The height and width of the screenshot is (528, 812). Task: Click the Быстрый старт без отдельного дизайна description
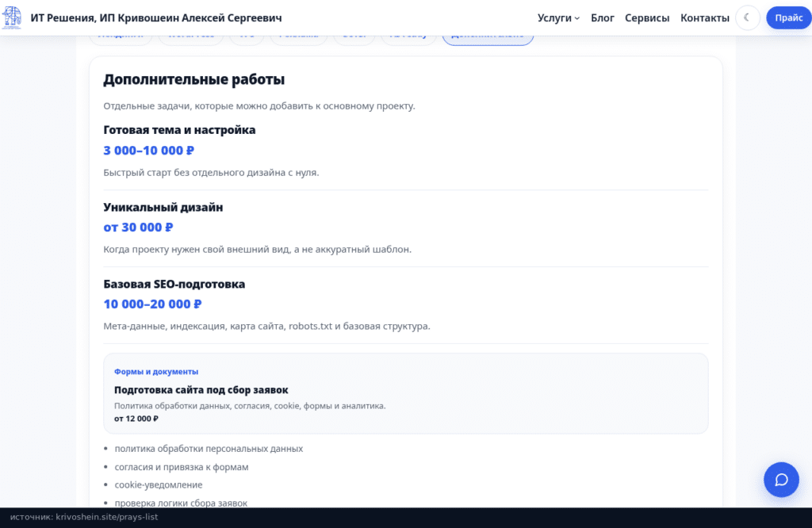[211, 172]
